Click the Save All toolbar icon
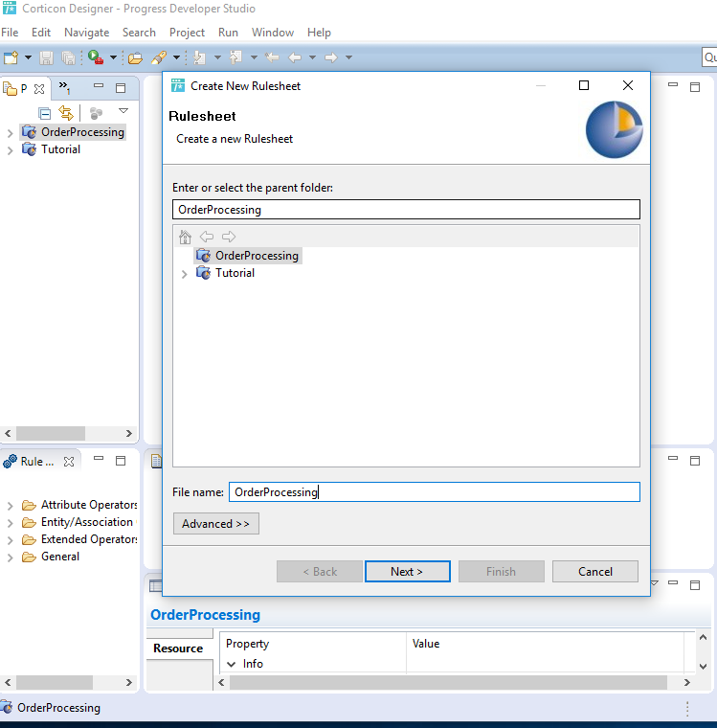Screen dimensions: 717x728 (x=69, y=57)
